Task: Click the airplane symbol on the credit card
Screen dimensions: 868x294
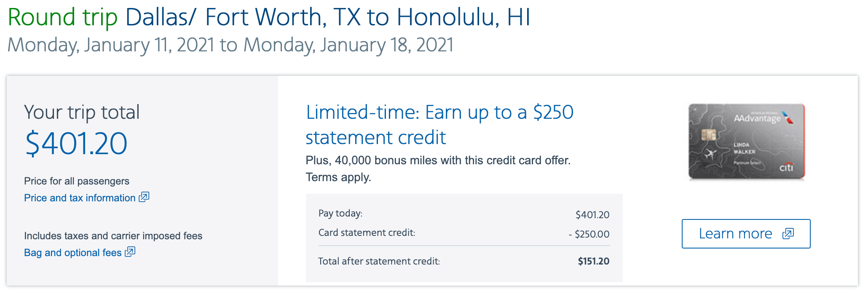Action: 710,155
